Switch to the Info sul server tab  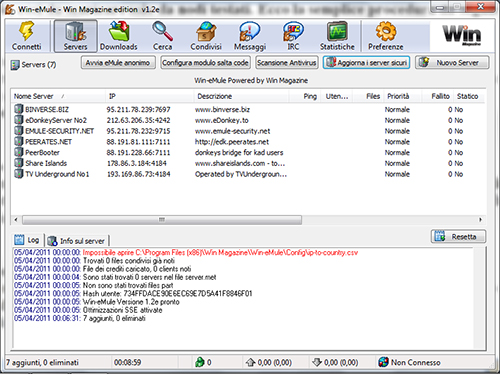[x=76, y=241]
